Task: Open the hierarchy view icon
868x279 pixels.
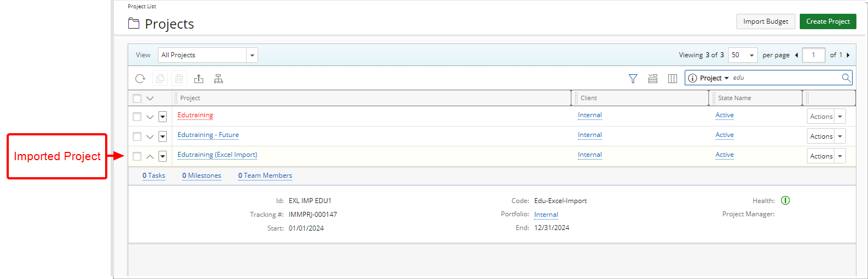Action: [x=219, y=79]
